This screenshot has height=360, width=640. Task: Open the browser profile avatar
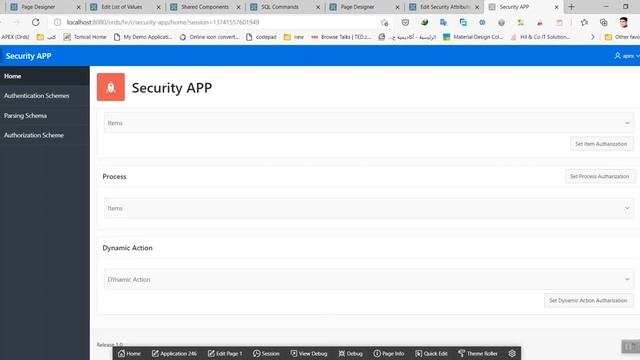pos(623,23)
